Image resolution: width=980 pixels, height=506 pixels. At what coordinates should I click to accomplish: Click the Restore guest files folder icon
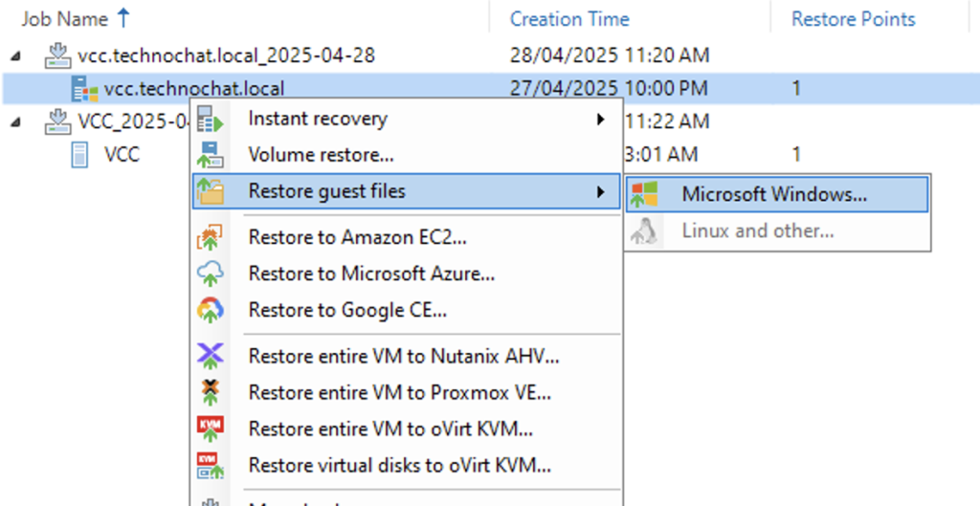[x=210, y=191]
